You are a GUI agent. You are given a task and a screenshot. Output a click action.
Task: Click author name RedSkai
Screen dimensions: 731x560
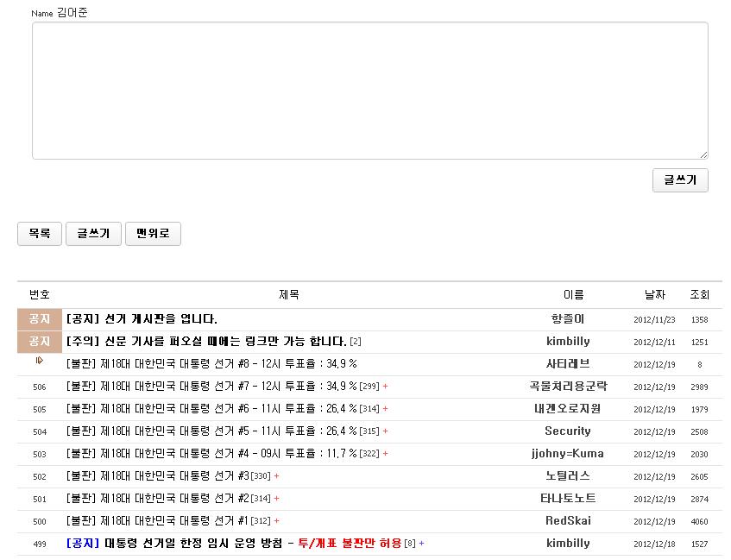(x=568, y=520)
